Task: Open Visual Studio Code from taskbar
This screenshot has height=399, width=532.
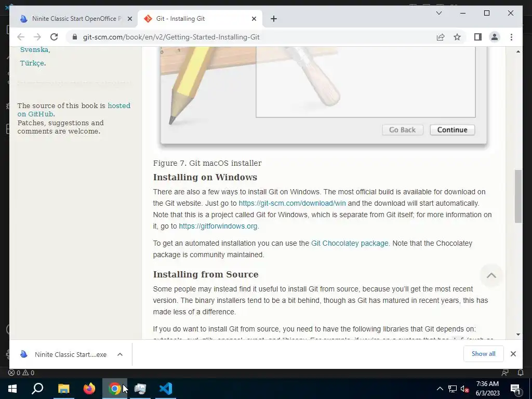Action: 166,389
